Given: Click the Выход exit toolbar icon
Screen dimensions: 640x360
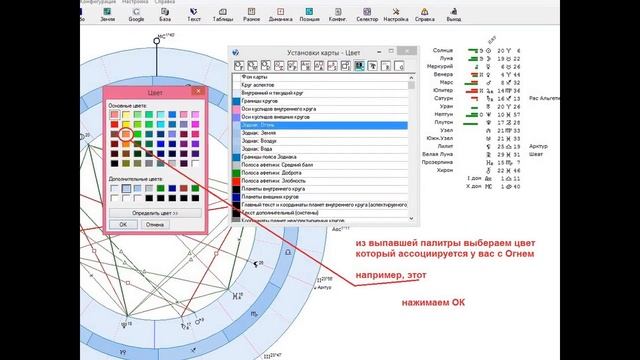Looking at the screenshot, I should (453, 14).
